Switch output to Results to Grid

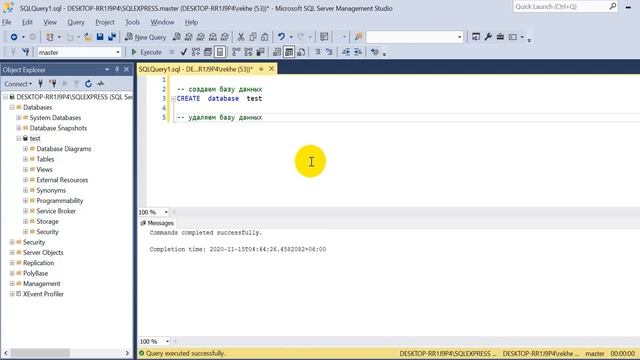pos(289,52)
